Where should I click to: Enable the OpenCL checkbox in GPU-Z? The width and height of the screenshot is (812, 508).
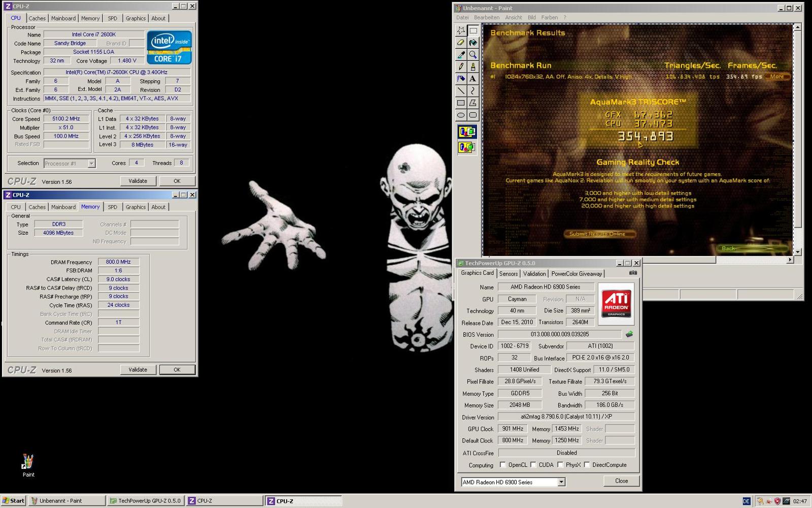pyautogui.click(x=503, y=465)
